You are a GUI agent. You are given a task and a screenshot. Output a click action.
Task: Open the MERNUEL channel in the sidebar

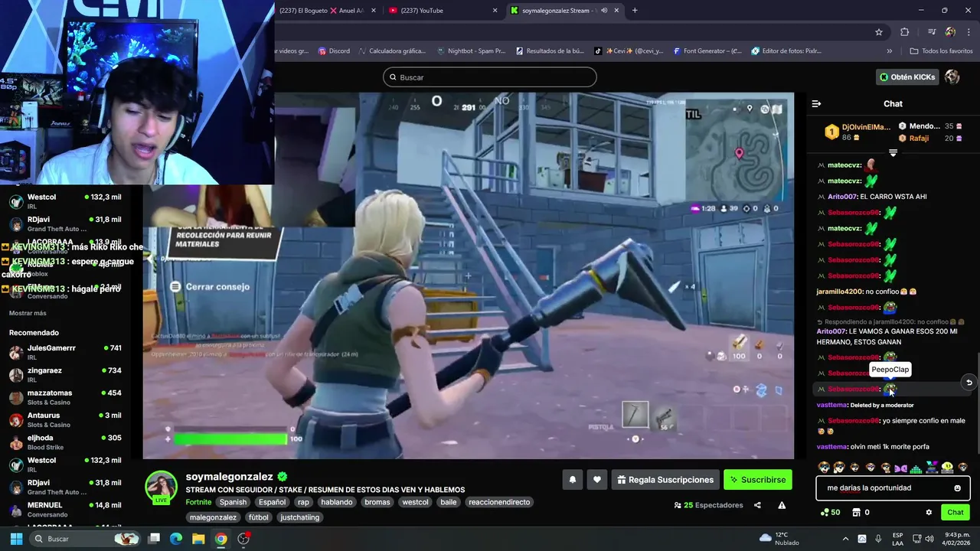point(64,510)
